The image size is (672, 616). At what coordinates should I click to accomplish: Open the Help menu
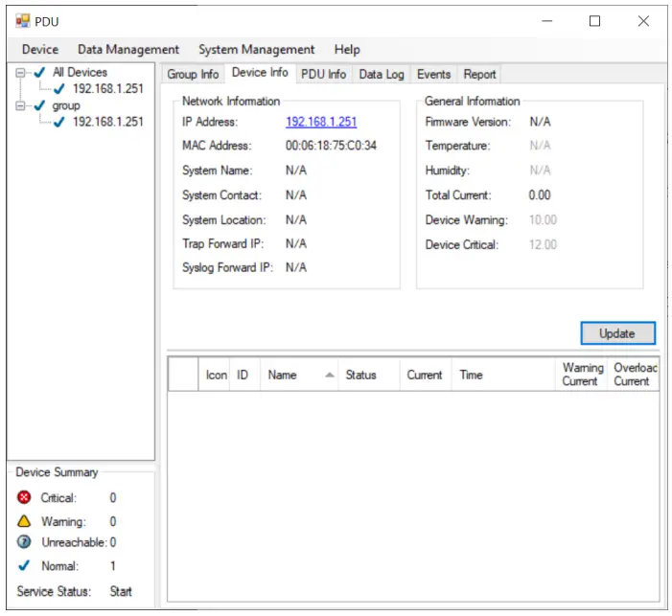(x=347, y=50)
